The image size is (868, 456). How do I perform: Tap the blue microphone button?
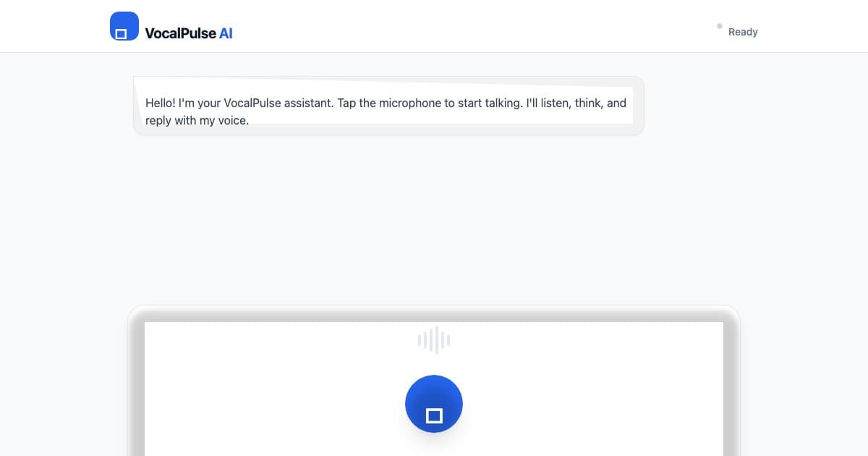(x=434, y=404)
